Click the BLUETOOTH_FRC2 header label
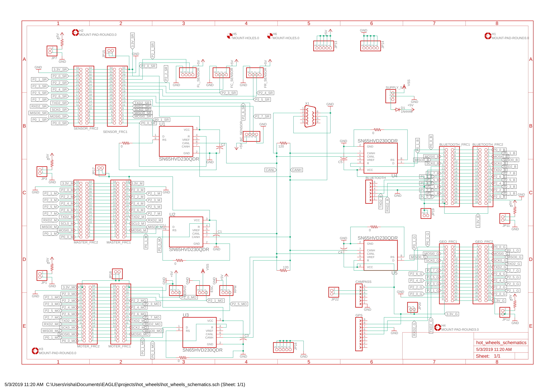Viewport: 555px width, 392px height. 488,144
